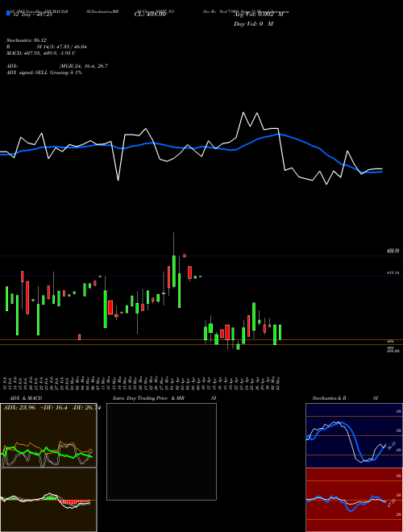This screenshot has width=403, height=532.
Task: Click the last green candle on the right
Action: (280, 332)
